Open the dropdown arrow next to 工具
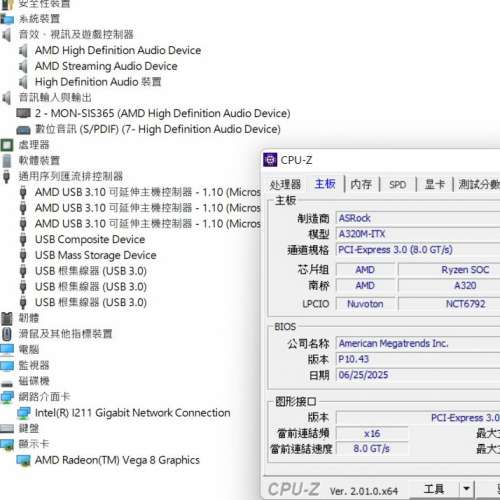500x500 pixels. click(x=466, y=489)
